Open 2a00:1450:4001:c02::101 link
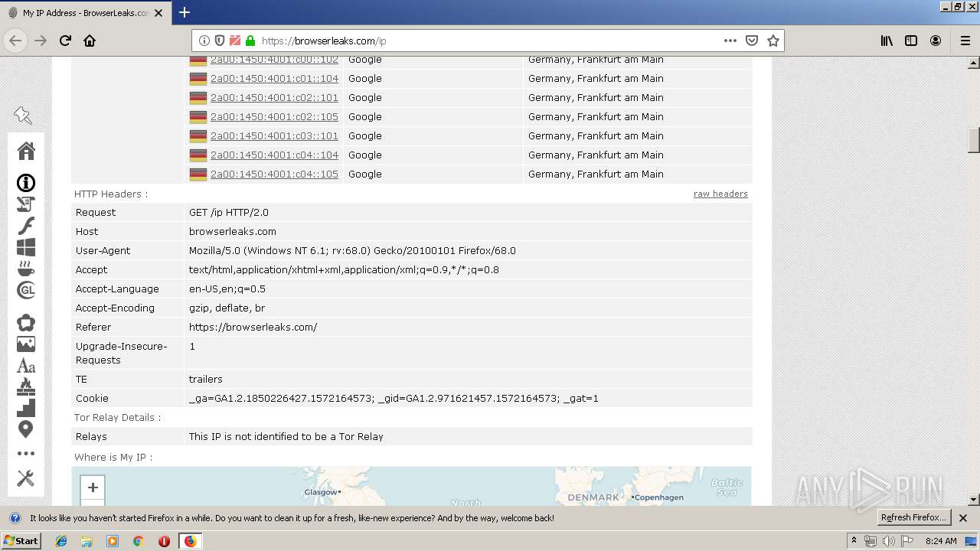The width and height of the screenshot is (980, 551). (274, 97)
